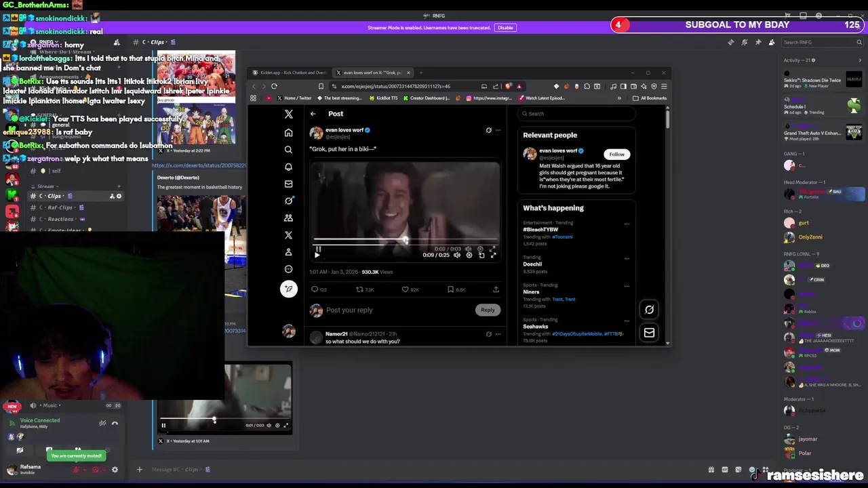Open More menu in X sidebar
The width and height of the screenshot is (868, 488).
(288, 269)
